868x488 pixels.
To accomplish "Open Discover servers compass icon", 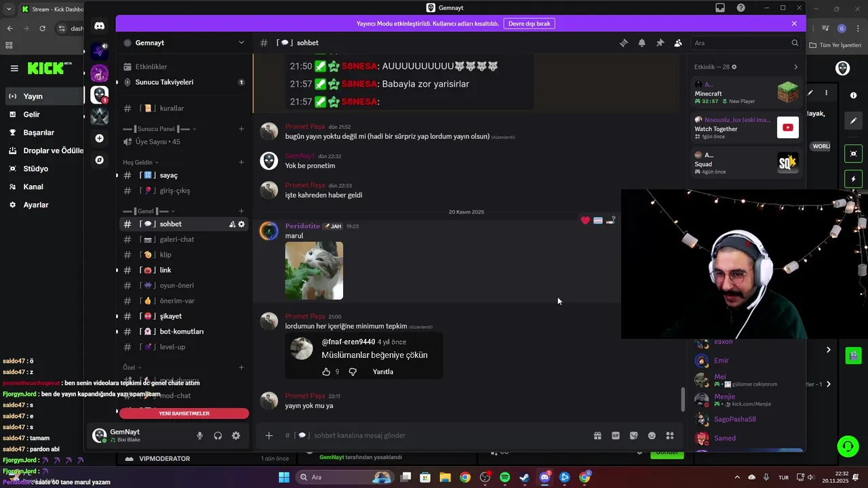I will pyautogui.click(x=100, y=160).
